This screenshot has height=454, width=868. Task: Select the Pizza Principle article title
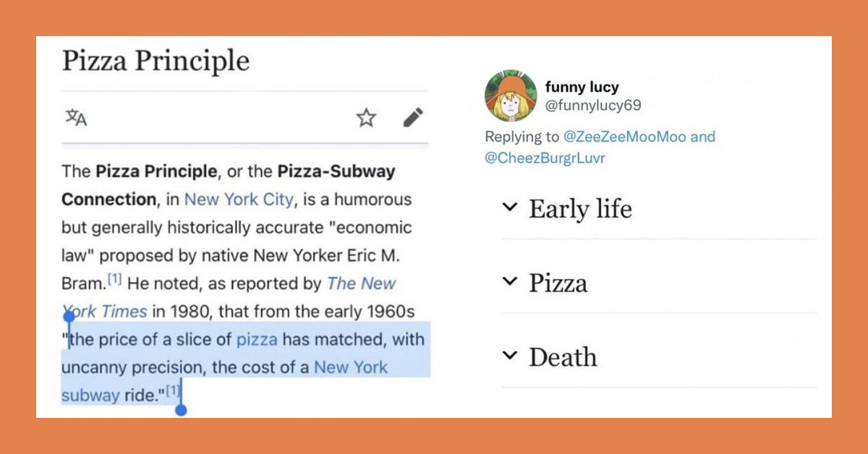coord(157,61)
